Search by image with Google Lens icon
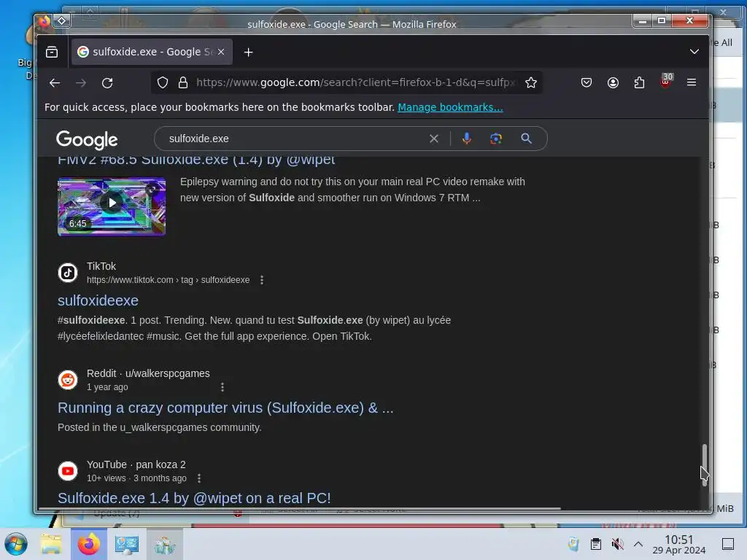 coord(496,139)
